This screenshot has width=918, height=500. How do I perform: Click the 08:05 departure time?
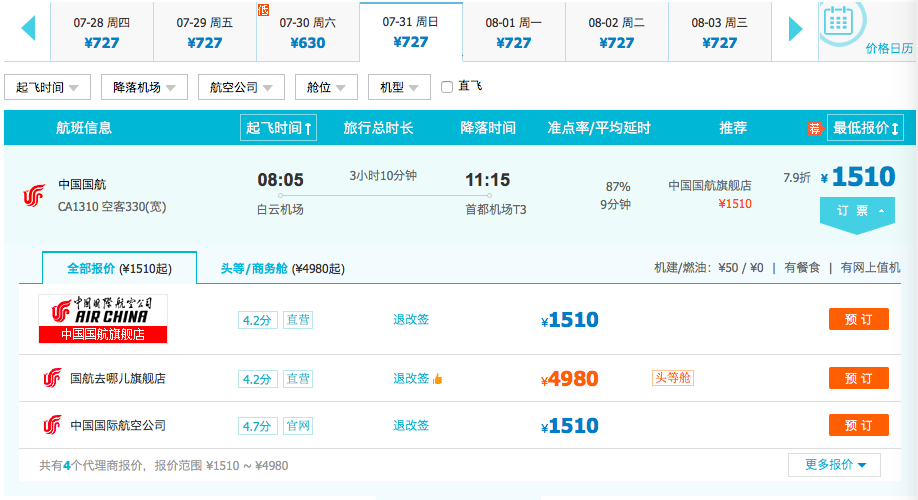pos(280,180)
